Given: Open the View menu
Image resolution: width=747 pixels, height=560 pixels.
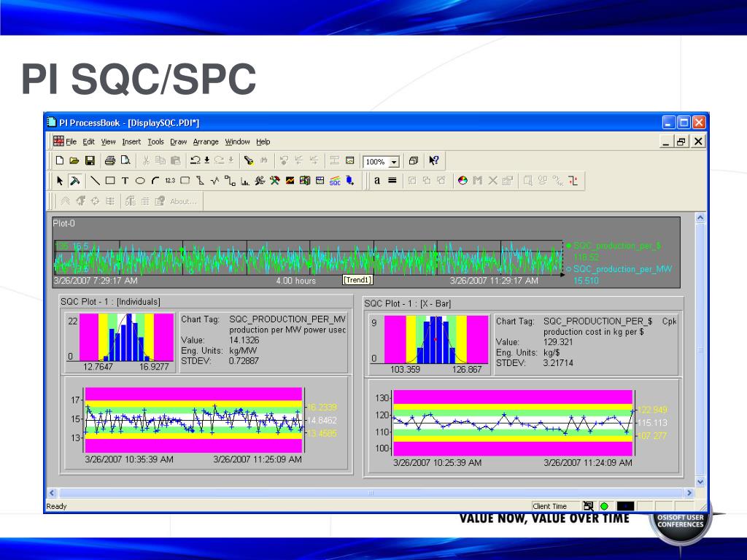Looking at the screenshot, I should point(108,141).
